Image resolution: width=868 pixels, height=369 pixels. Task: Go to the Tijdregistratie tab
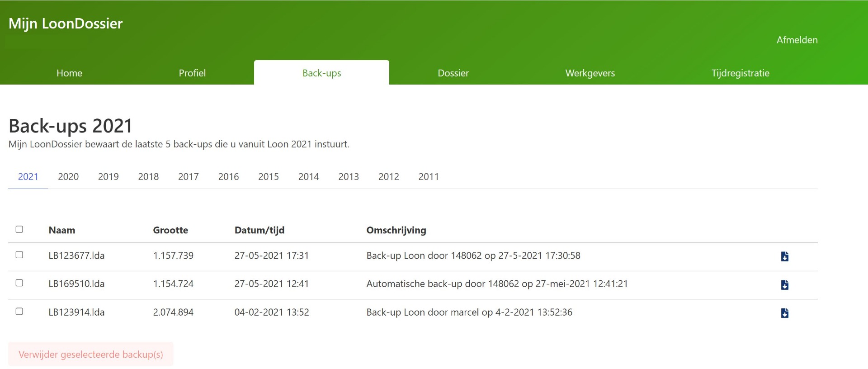[x=740, y=73]
